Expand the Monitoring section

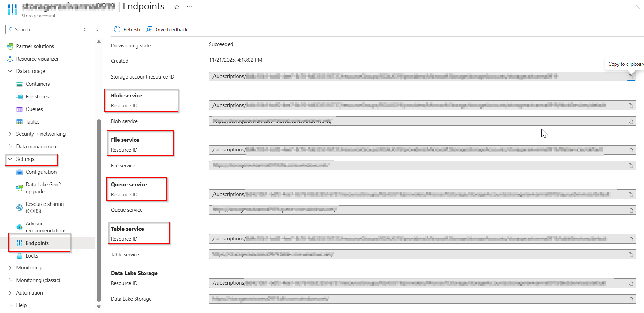[10, 268]
